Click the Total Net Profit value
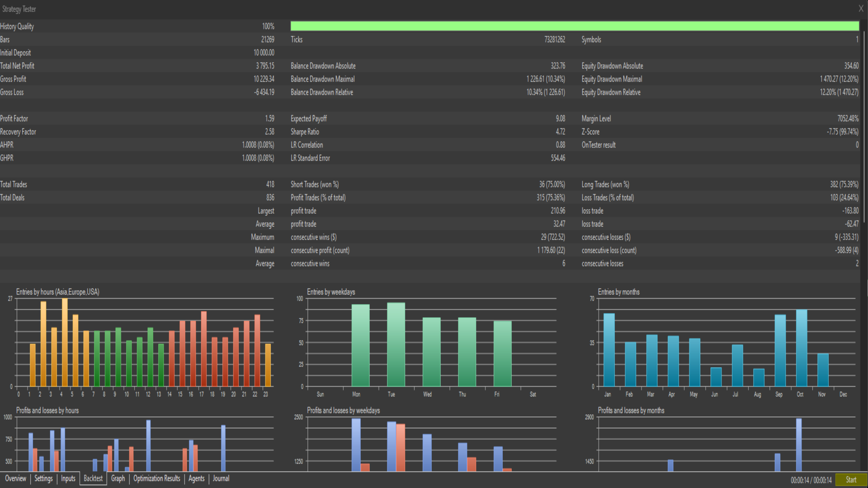868x488 pixels. [x=265, y=66]
